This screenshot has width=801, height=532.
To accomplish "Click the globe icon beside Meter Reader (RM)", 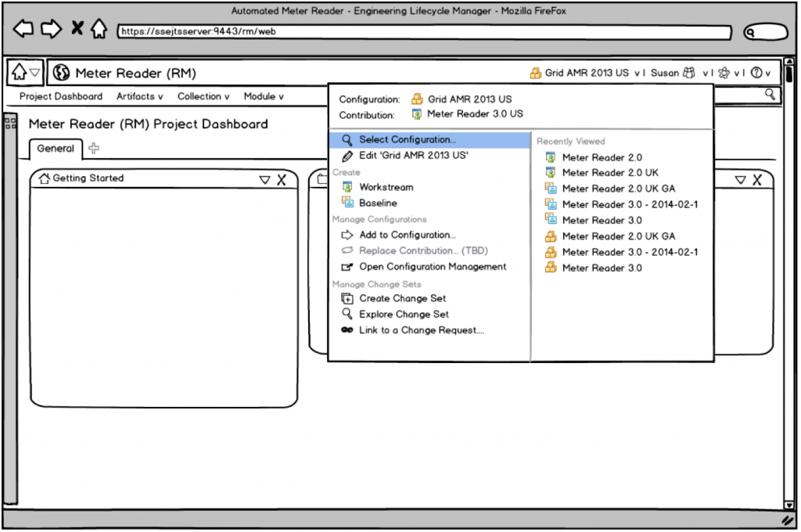I will [61, 73].
